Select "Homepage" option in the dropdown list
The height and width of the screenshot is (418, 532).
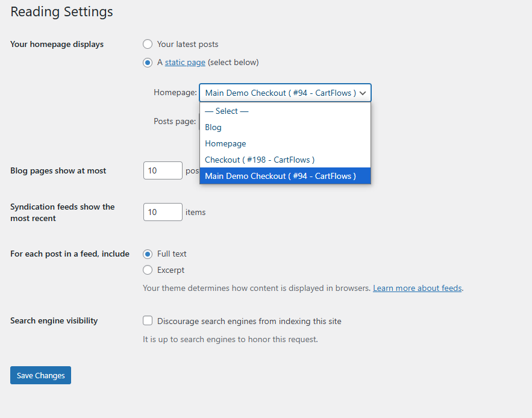[225, 143]
